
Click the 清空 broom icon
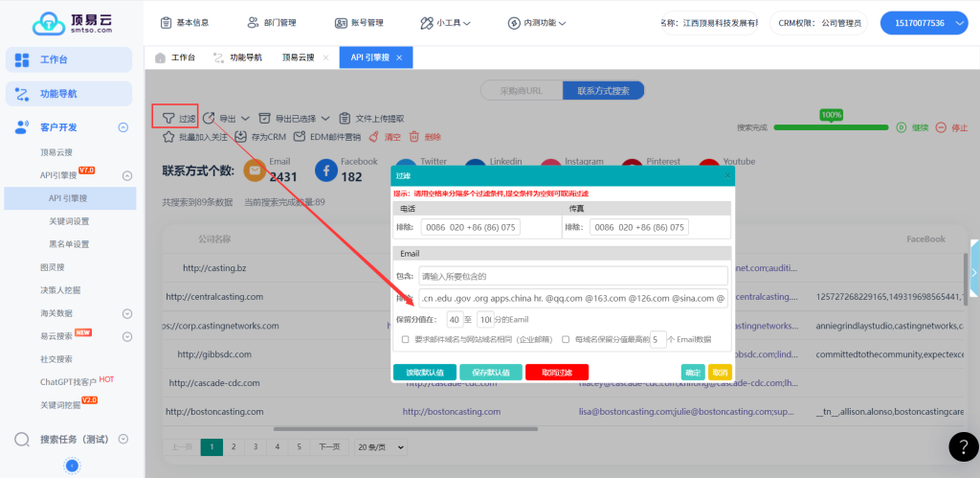point(373,137)
